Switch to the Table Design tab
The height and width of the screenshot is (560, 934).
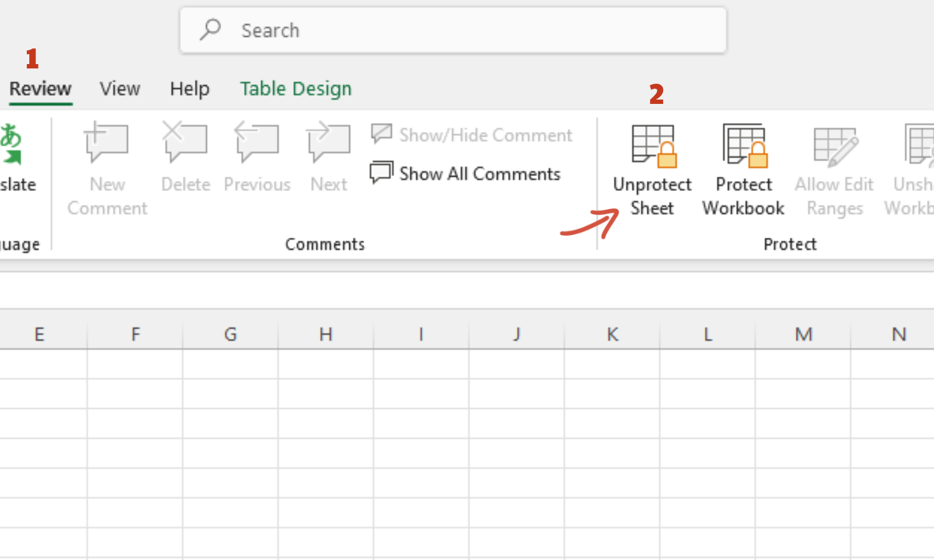coord(296,89)
